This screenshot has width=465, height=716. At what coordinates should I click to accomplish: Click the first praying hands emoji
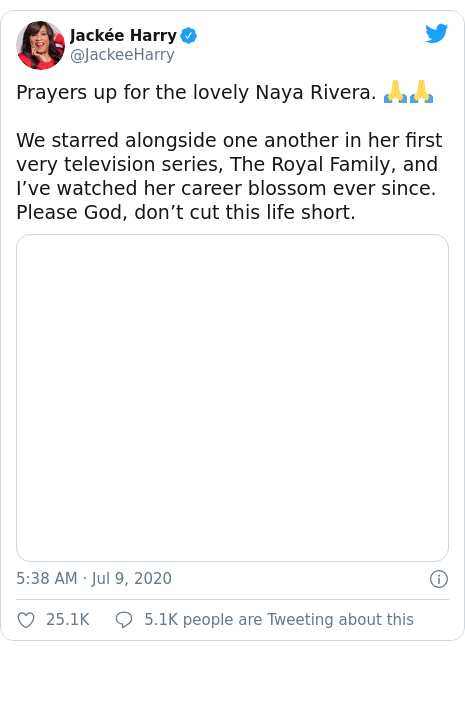click(x=395, y=92)
